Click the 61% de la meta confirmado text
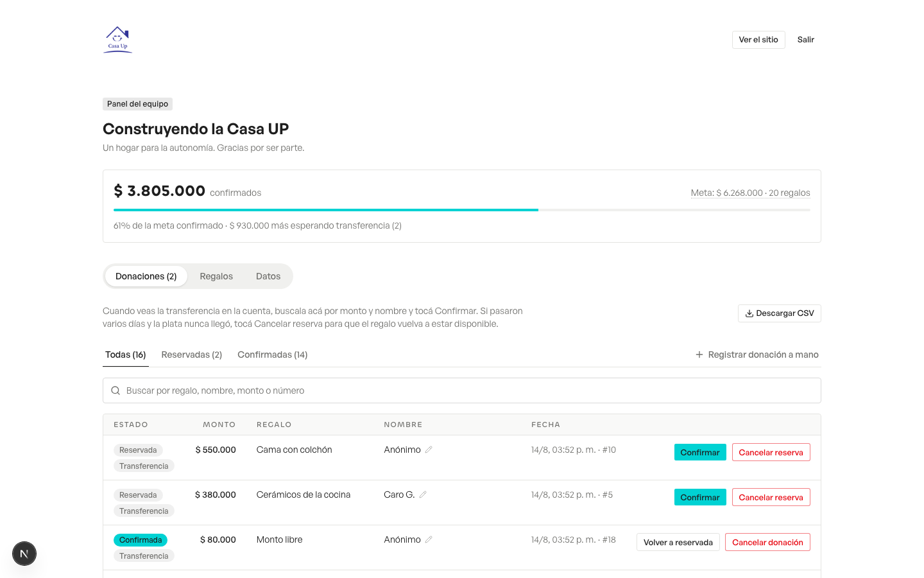The width and height of the screenshot is (924, 578). (x=168, y=225)
